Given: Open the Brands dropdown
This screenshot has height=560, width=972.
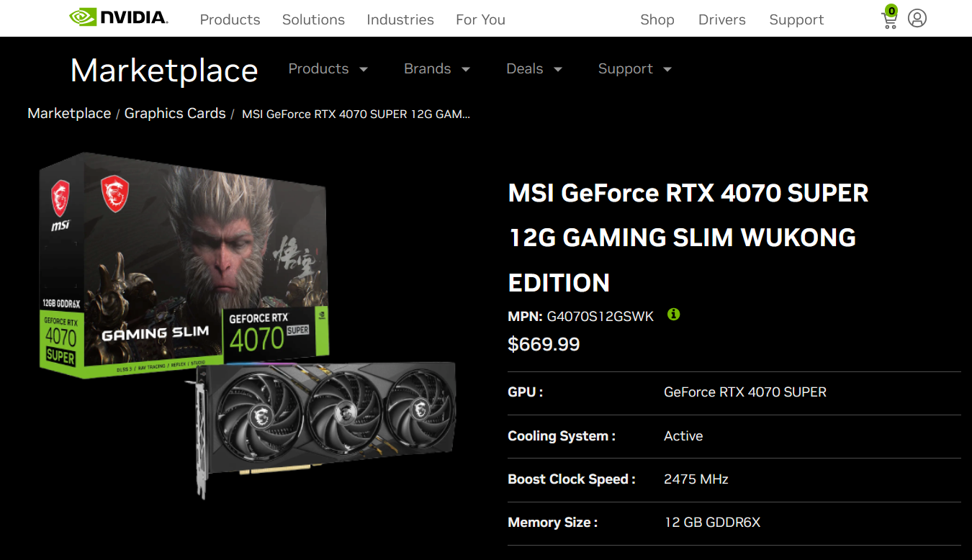Looking at the screenshot, I should 437,68.
